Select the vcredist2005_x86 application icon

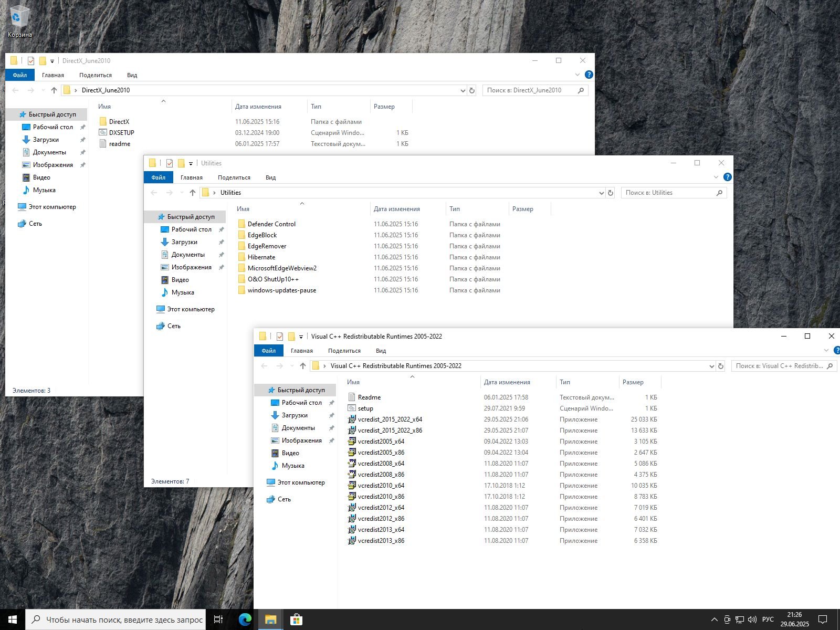pos(352,453)
